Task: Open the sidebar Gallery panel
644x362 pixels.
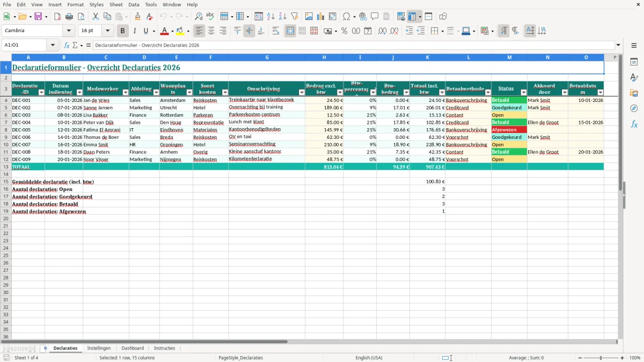Action: click(634, 93)
